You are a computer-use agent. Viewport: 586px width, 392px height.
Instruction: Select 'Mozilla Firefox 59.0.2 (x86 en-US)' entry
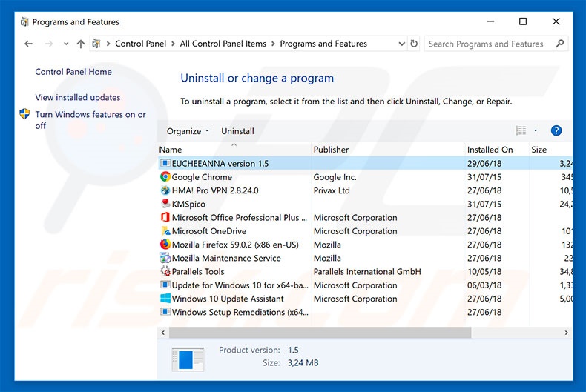[x=235, y=245]
